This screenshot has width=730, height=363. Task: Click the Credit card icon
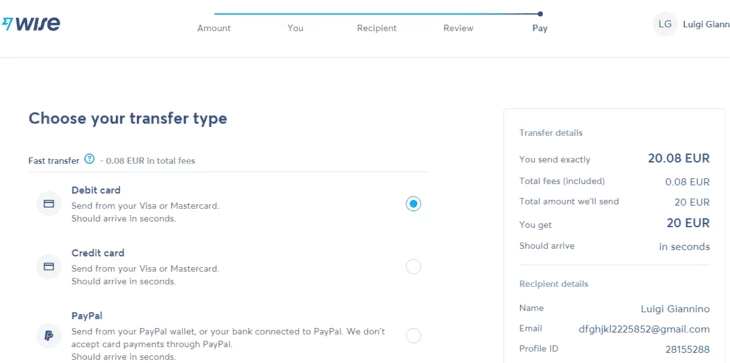(x=49, y=267)
